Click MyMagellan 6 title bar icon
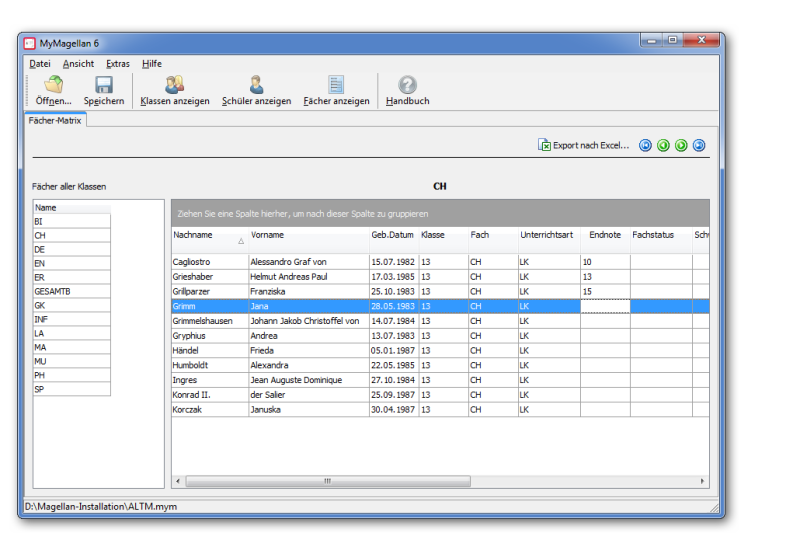Viewport: 800px width, 547px height. coord(30,44)
